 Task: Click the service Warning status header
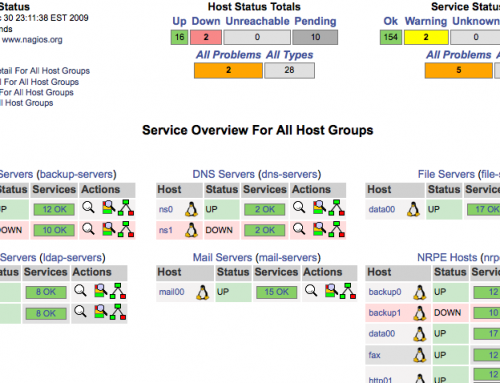point(426,21)
